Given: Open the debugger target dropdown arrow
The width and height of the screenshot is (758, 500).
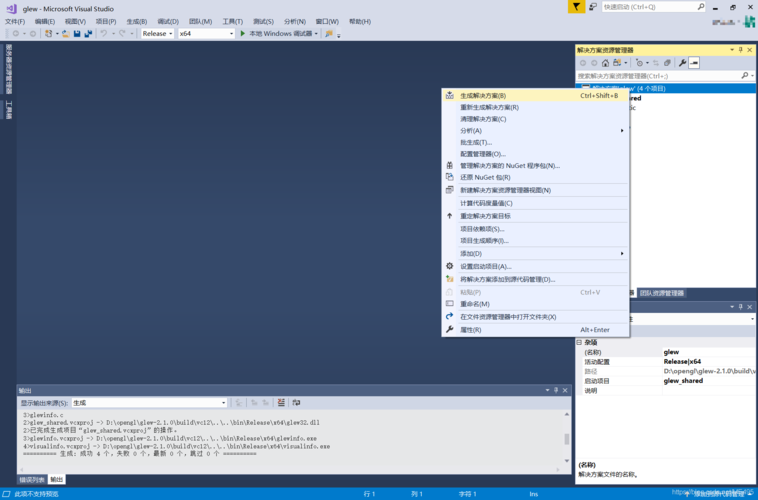Looking at the screenshot, I should [x=316, y=33].
